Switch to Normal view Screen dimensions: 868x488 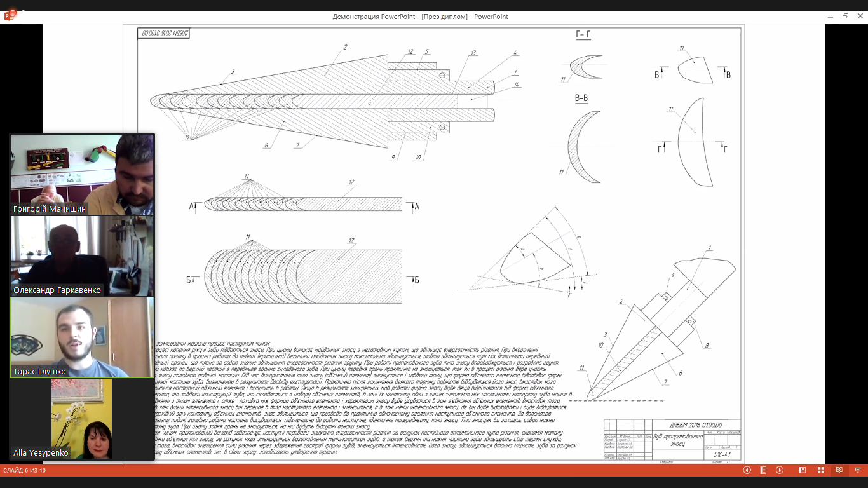(803, 470)
